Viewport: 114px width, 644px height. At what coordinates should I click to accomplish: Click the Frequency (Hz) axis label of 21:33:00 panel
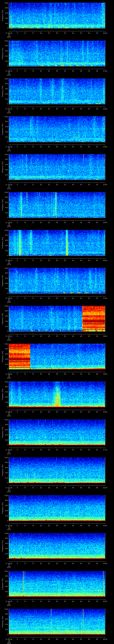click(3, 167)
